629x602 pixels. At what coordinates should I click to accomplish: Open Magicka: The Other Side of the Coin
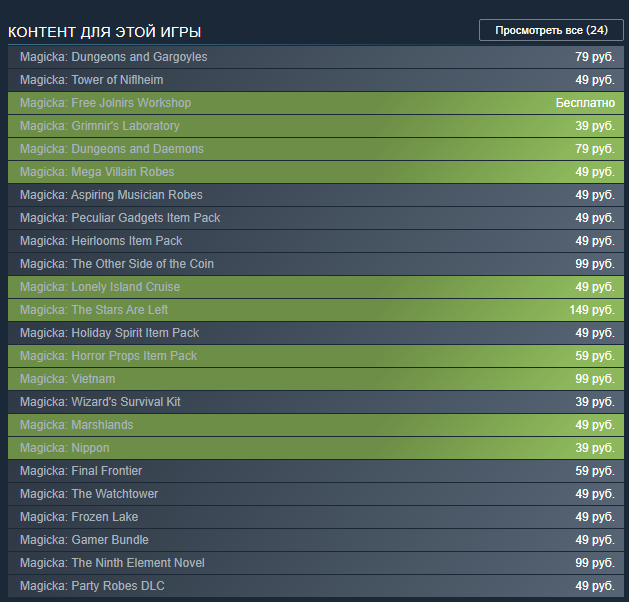tap(316, 264)
